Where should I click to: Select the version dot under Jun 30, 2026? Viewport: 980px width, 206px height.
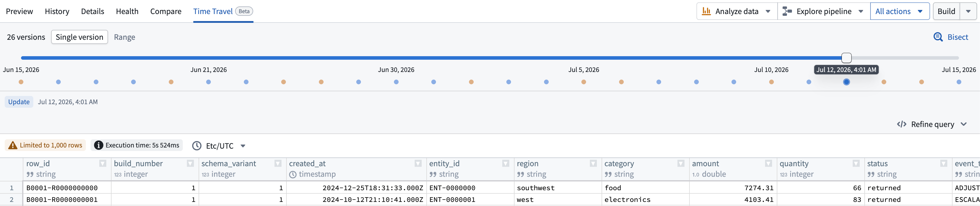pos(396,82)
